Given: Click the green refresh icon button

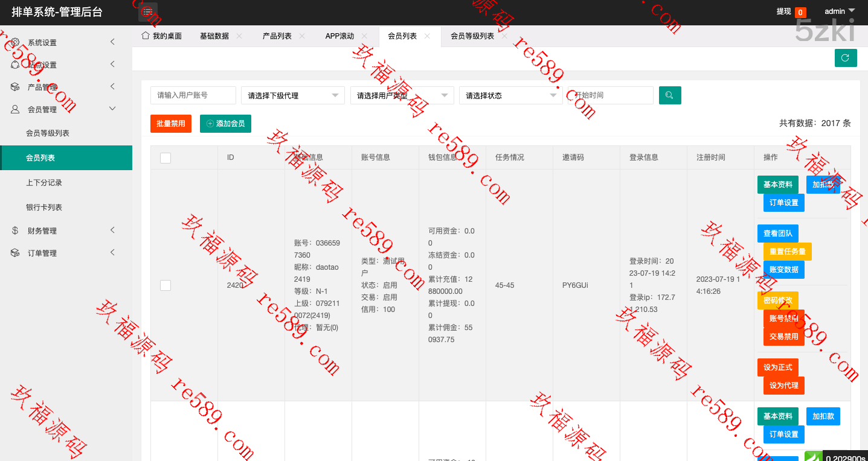Looking at the screenshot, I should (845, 58).
